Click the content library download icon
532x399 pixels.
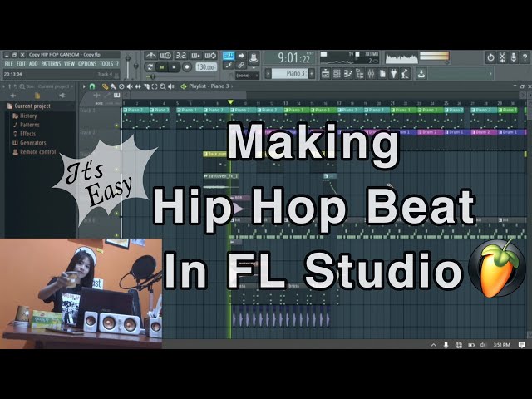[x=421, y=74]
